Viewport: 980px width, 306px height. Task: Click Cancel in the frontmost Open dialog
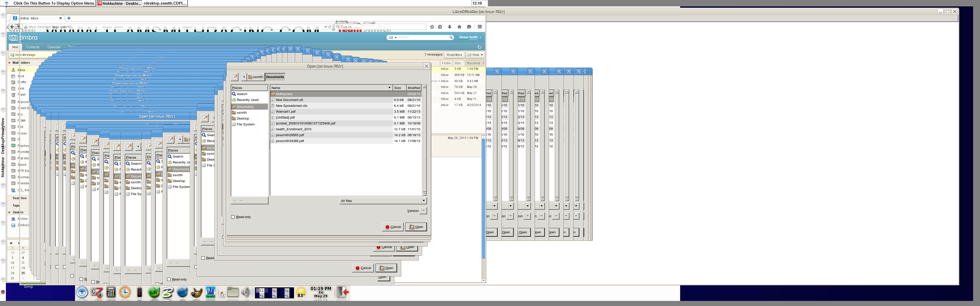(x=393, y=227)
